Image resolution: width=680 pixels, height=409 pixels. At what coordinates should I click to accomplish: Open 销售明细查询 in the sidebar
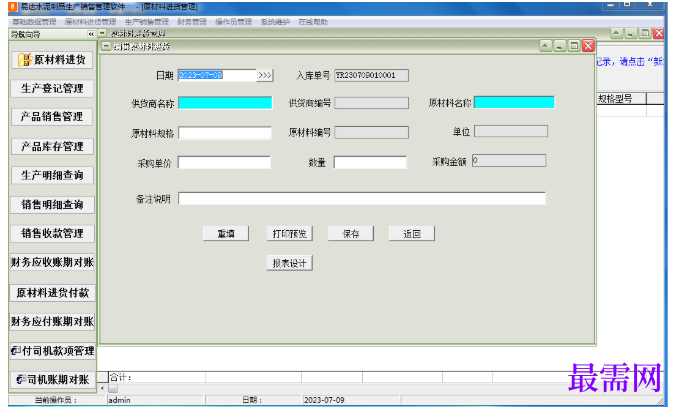coord(52,204)
